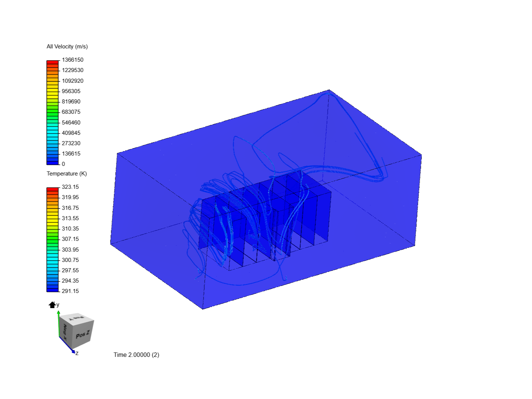Click the velocity legend value 1229530
This screenshot has height=399, width=532.
coord(73,70)
